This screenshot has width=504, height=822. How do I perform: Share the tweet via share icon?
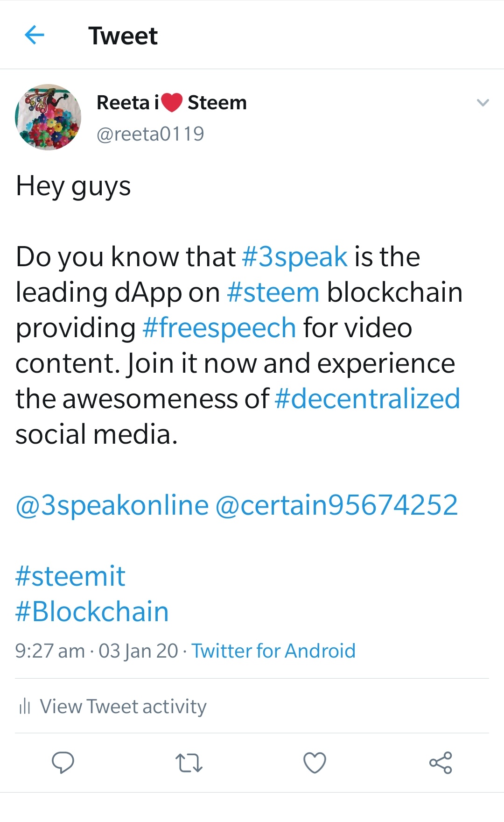[441, 763]
